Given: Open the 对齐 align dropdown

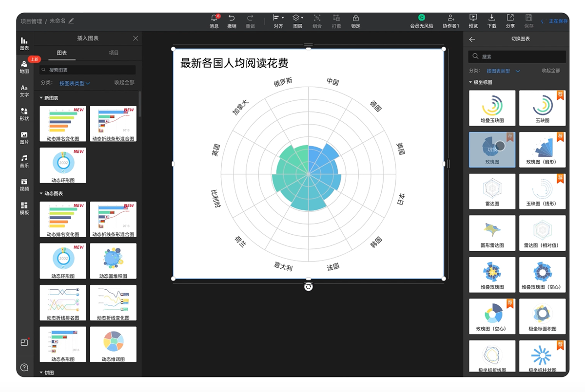Looking at the screenshot, I should point(278,21).
